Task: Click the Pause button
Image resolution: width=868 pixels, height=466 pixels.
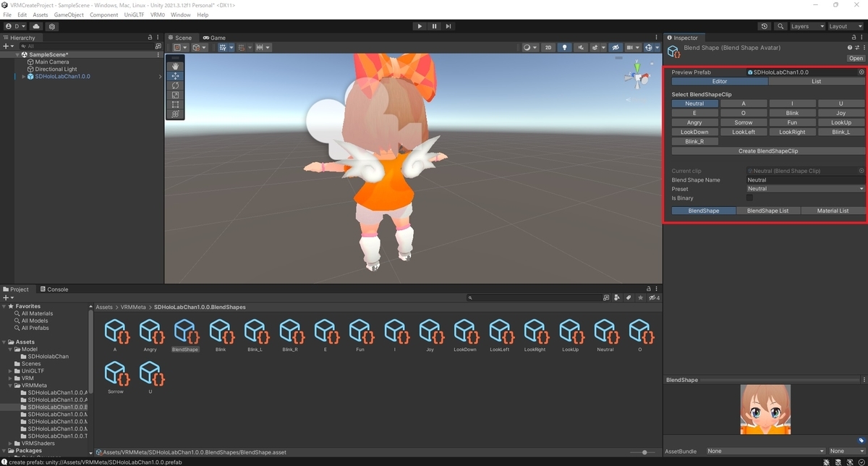Action: (x=434, y=26)
